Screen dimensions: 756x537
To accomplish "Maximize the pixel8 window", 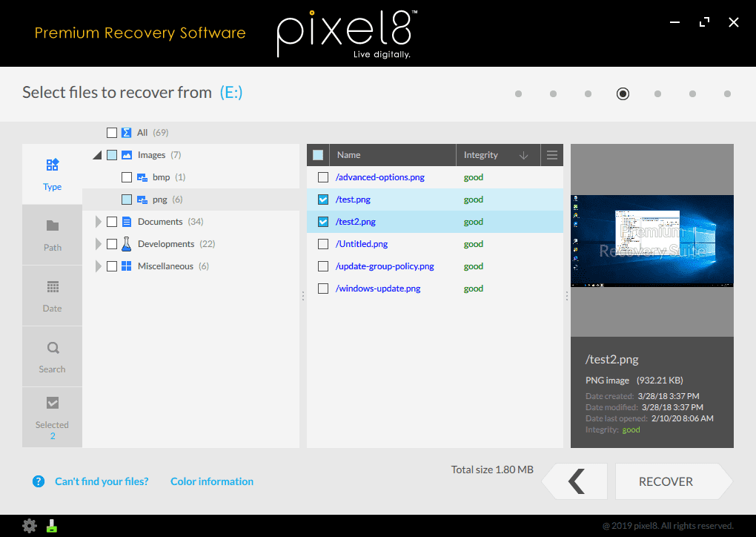I will (x=704, y=22).
